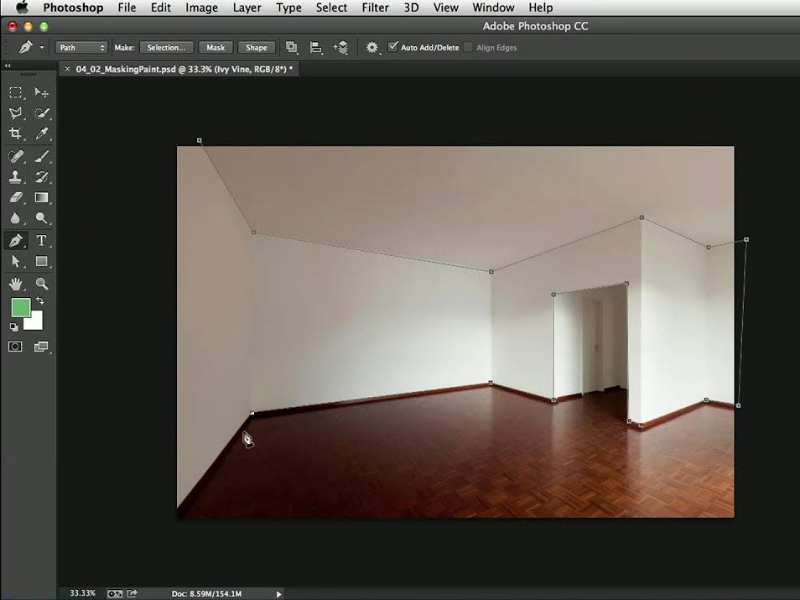Select the Eraser tool
Viewport: 800px width, 600px height.
16,198
